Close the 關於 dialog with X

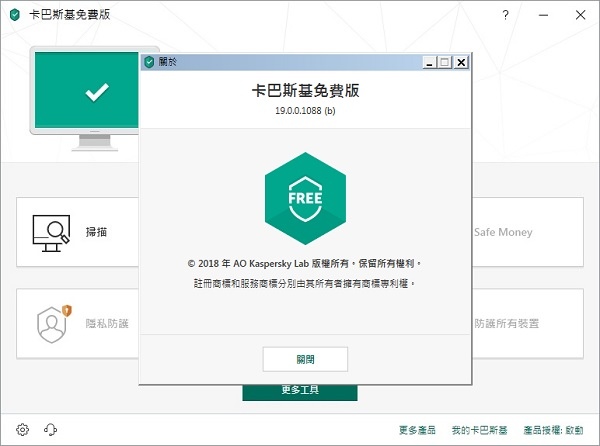pos(461,62)
